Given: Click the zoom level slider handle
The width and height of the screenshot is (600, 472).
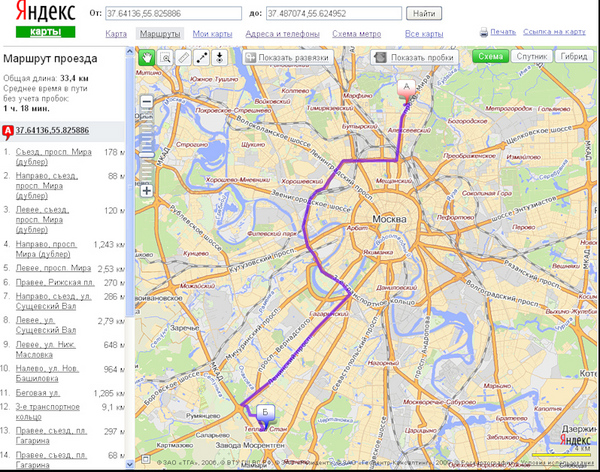Looking at the screenshot, I should [147, 154].
